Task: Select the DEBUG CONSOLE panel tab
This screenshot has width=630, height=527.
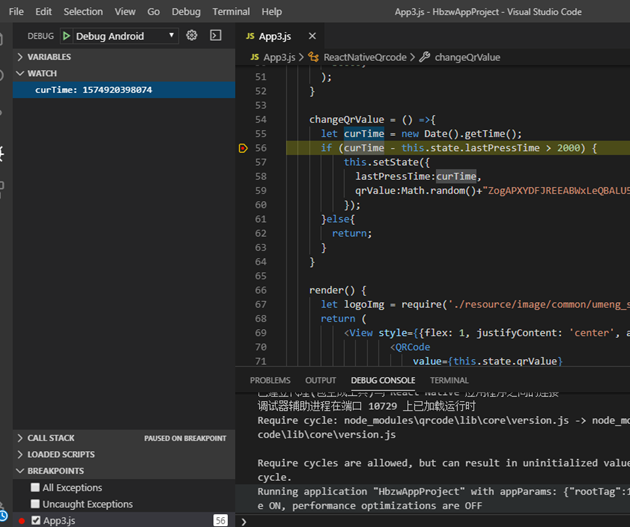Action: click(383, 380)
